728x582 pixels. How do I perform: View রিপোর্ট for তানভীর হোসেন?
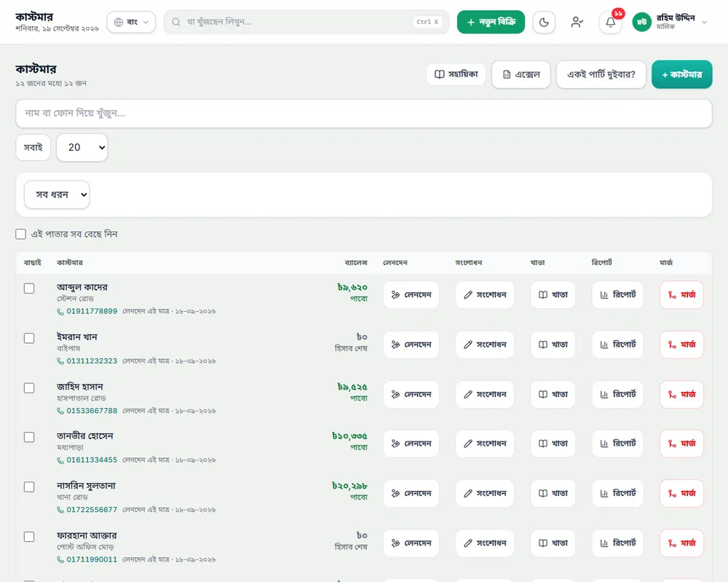click(617, 444)
